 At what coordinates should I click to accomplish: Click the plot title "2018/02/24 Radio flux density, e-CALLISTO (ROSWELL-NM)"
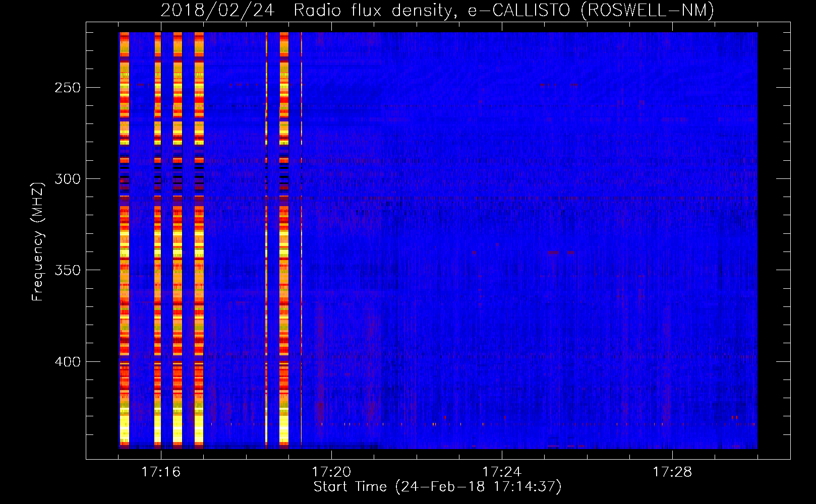(x=437, y=10)
